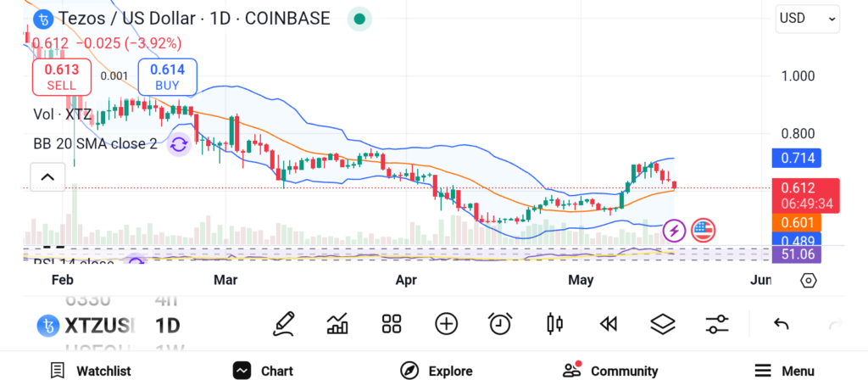Open the layout grid icon
Screen dimensions: 868x391
(x=391, y=323)
